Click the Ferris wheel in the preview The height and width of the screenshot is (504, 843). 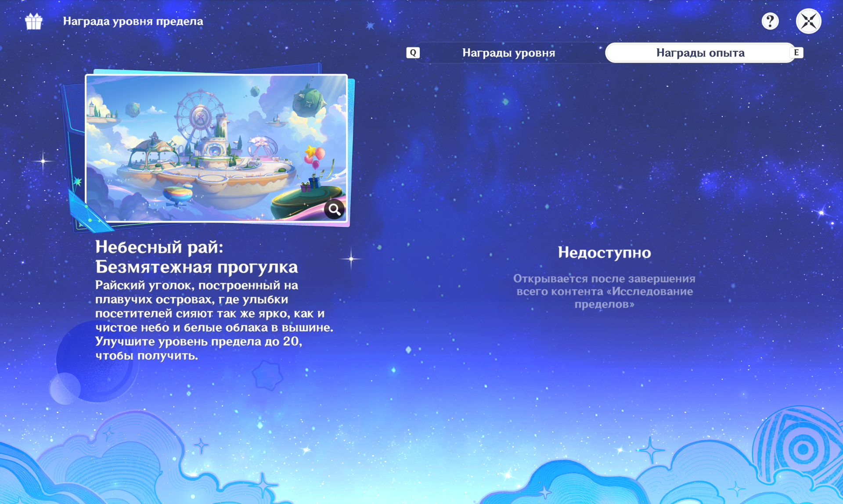pos(200,114)
